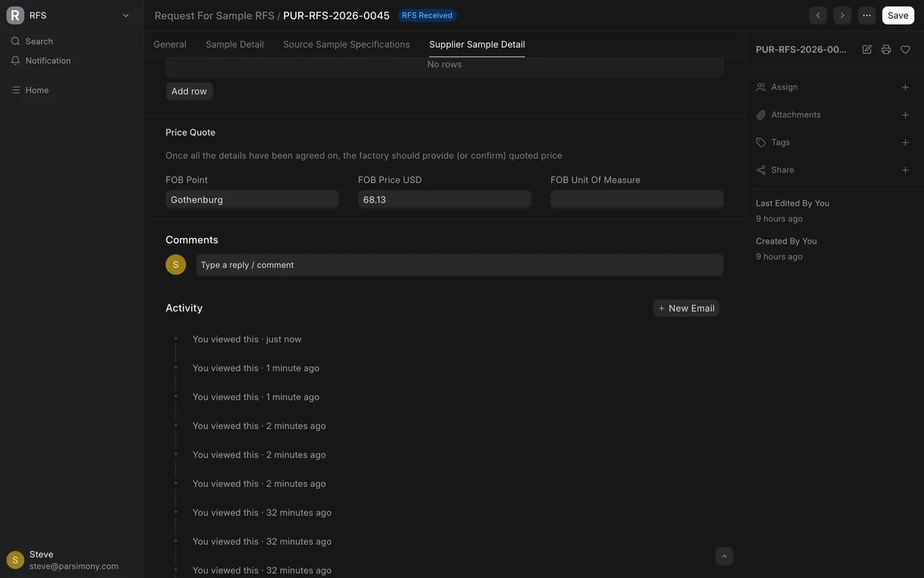
Task: Click the Price Quote section heading
Action: [191, 132]
